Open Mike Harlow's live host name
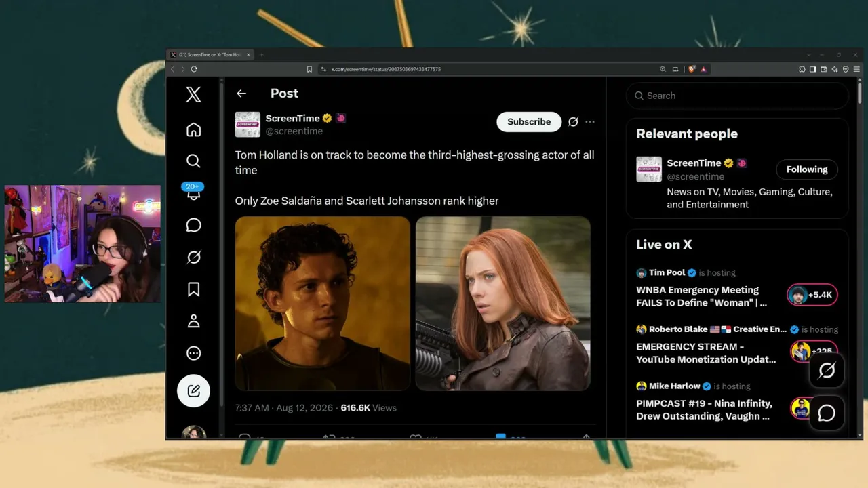 pos(675,386)
